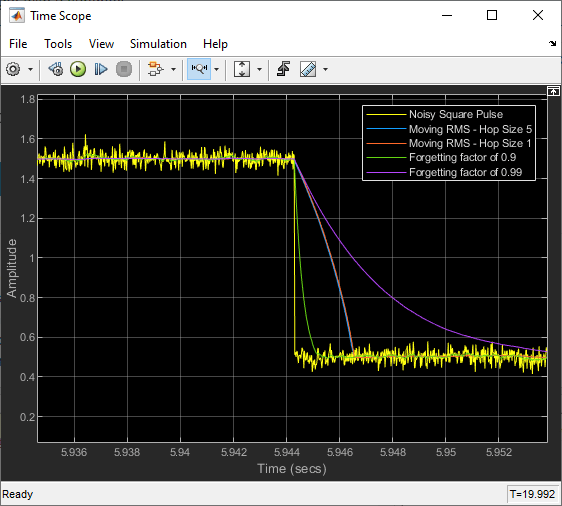The height and width of the screenshot is (506, 562).
Task: Click purple Forgetting factor 0.99 legend line
Action: (386, 172)
